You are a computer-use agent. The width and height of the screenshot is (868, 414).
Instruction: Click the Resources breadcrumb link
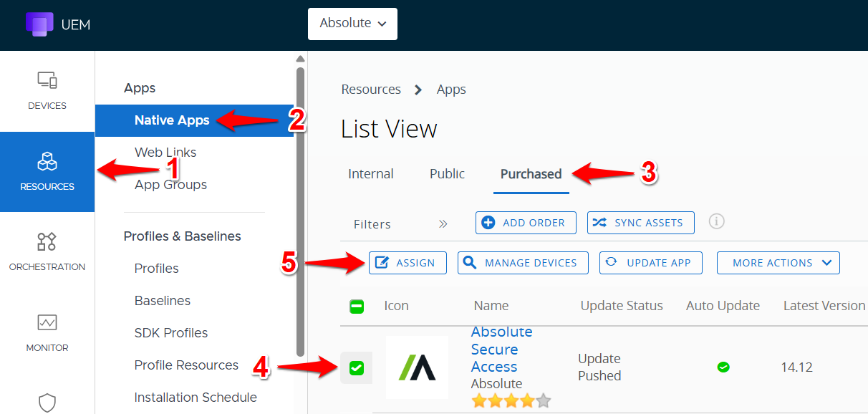pos(371,90)
